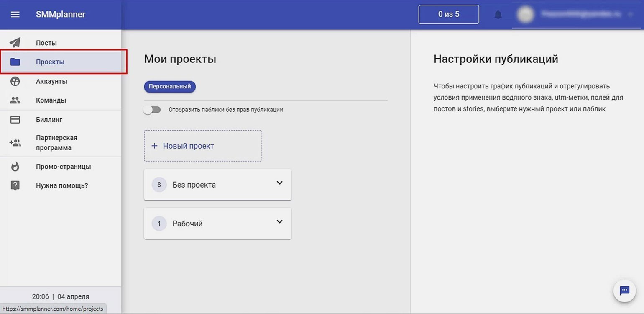Click the SMMplanner logo text
Image resolution: width=644 pixels, height=314 pixels.
(61, 15)
